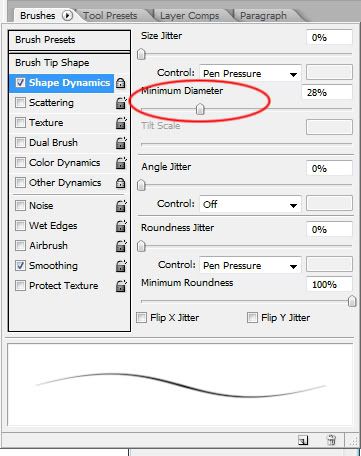Toggle the lock icon beside Shape Dynamics
361x456 pixels.
120,83
